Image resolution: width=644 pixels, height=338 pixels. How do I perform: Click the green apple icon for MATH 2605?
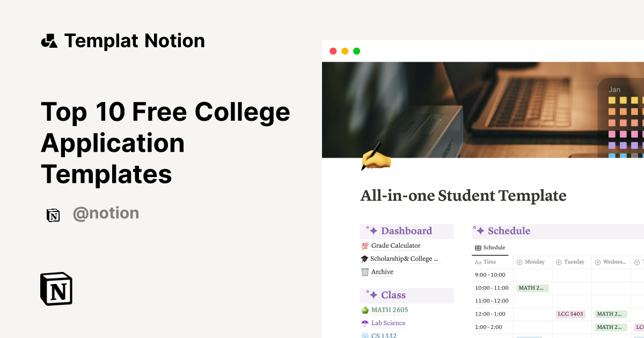point(365,310)
